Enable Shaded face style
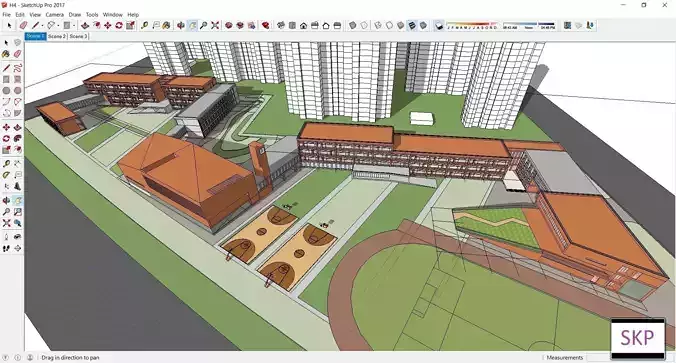 401,25
